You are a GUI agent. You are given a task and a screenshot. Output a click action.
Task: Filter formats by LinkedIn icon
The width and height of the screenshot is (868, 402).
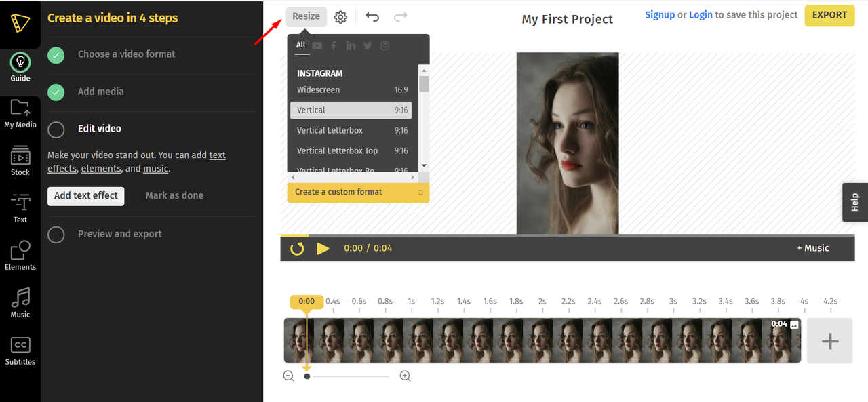click(351, 45)
